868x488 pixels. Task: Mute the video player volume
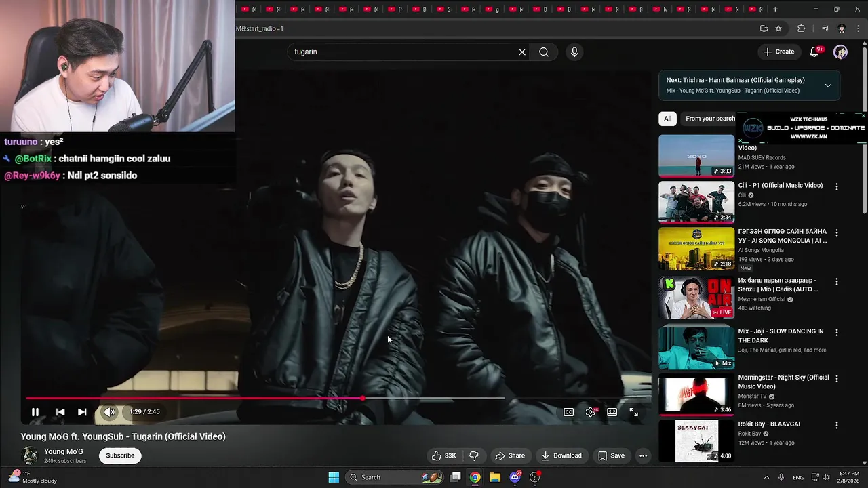[109, 412]
